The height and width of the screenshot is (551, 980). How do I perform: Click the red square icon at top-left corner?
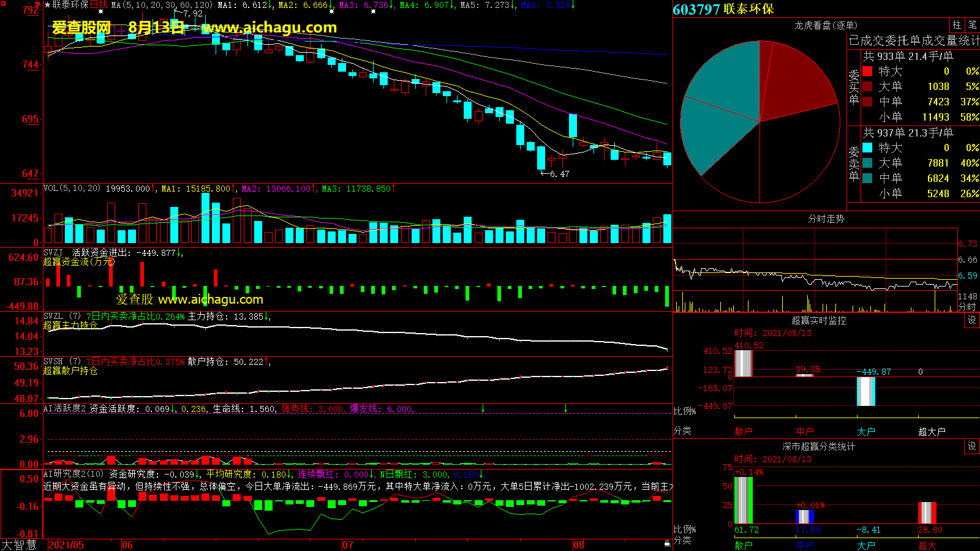pyautogui.click(x=4, y=4)
